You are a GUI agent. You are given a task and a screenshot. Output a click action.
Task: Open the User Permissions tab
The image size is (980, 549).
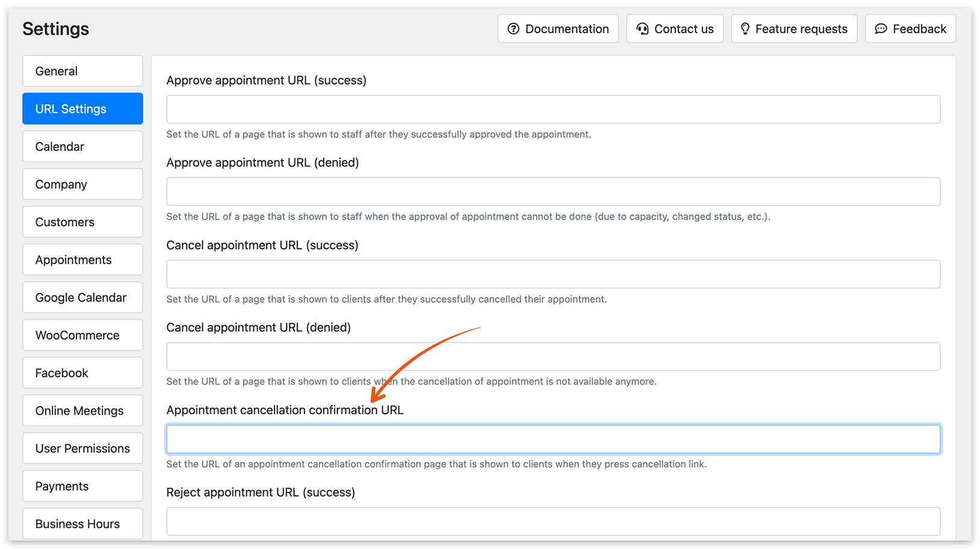(x=82, y=448)
